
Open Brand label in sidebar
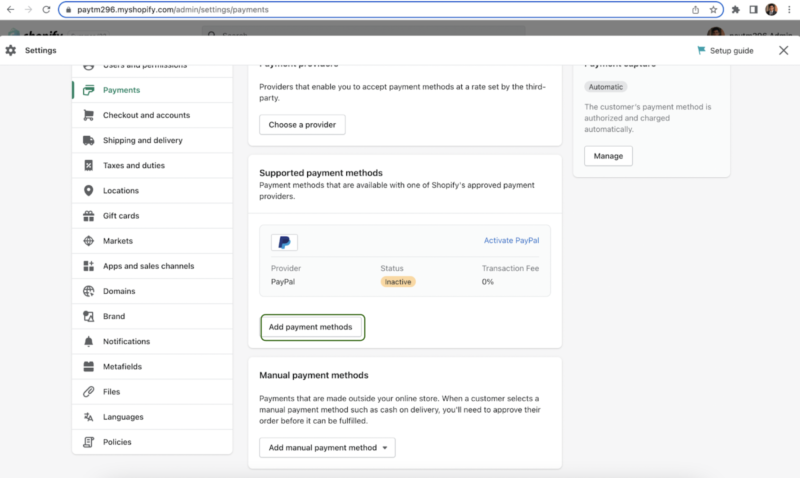coord(114,316)
